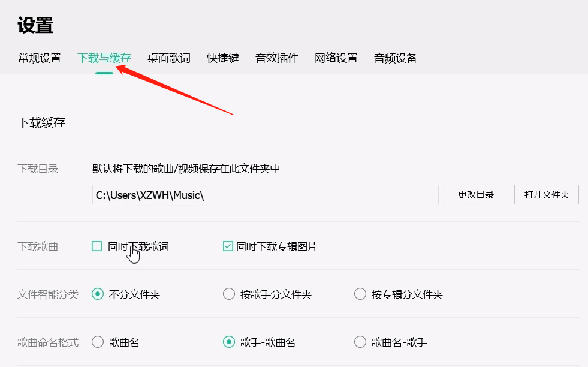Switch to the 常规设置 tab
Image resolution: width=588 pixels, height=367 pixels.
point(39,58)
